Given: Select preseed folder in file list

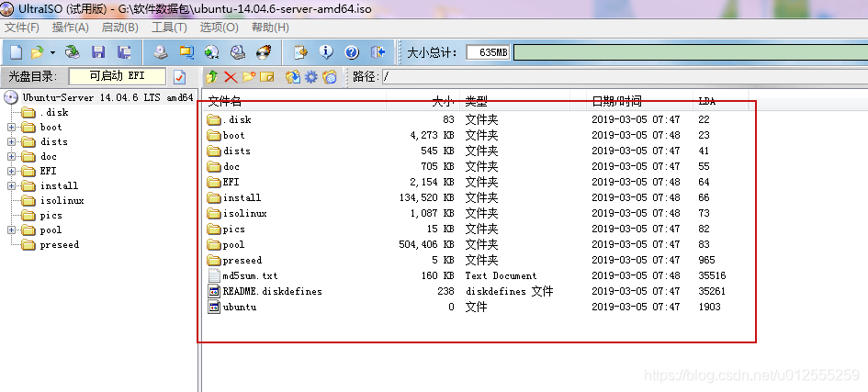Looking at the screenshot, I should 242,261.
